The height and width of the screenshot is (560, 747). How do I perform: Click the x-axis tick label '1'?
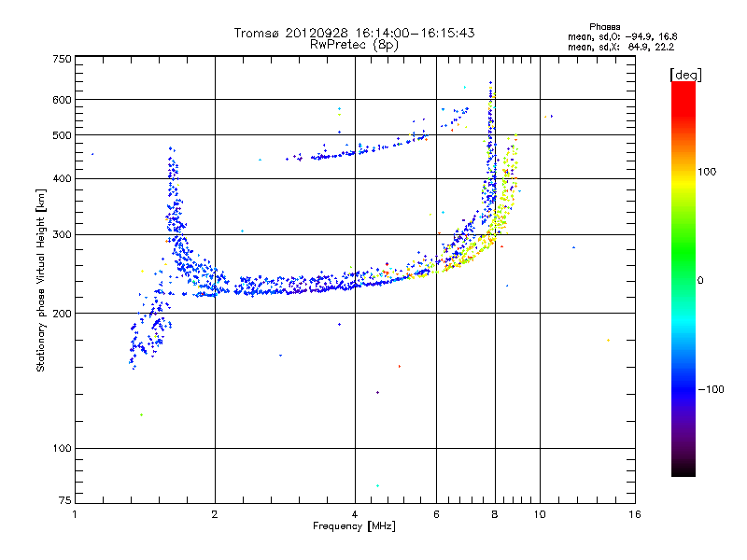75,514
